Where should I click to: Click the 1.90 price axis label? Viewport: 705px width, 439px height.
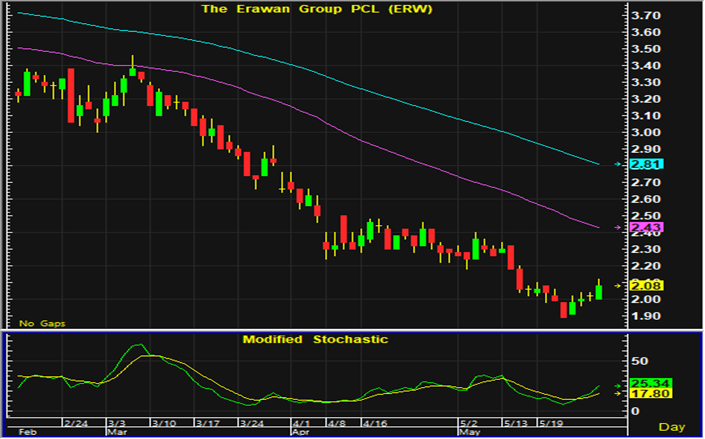point(646,316)
